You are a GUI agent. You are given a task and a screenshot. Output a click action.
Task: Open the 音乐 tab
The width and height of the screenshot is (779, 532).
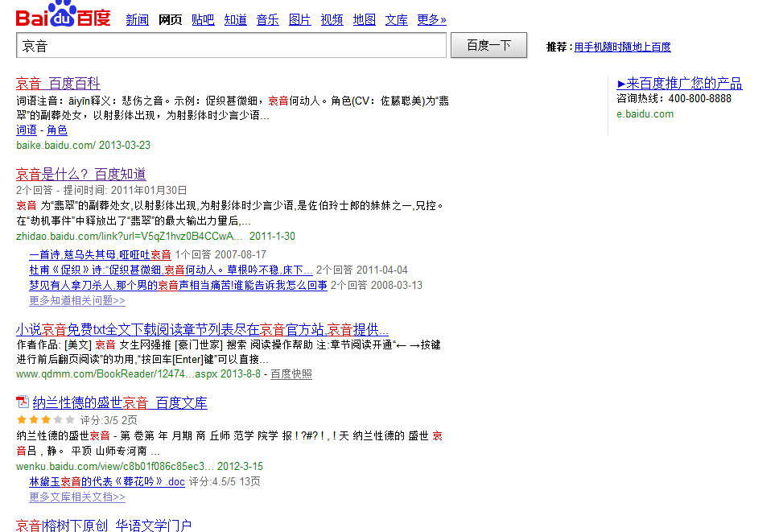(267, 20)
